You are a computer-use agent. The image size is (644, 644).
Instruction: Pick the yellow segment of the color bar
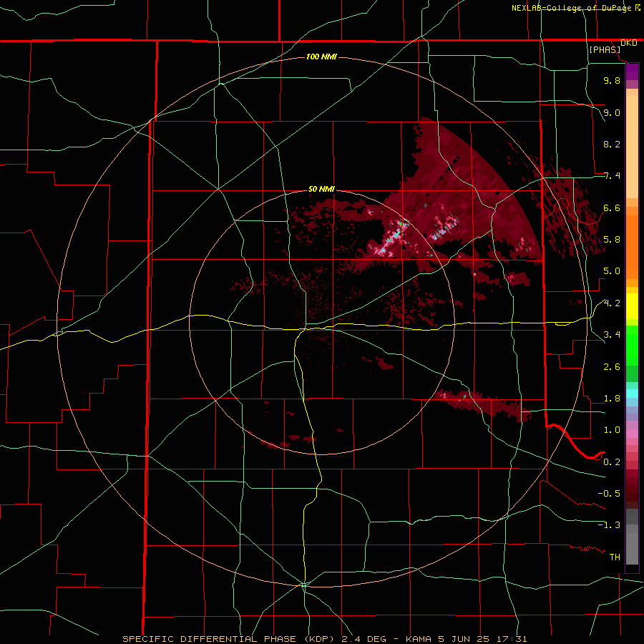[632, 306]
